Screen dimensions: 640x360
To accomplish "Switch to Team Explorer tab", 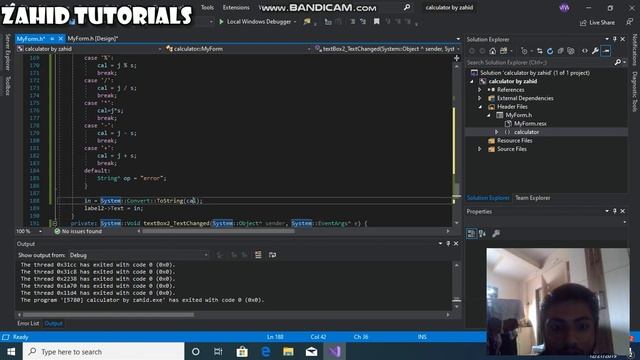I will click(533, 198).
